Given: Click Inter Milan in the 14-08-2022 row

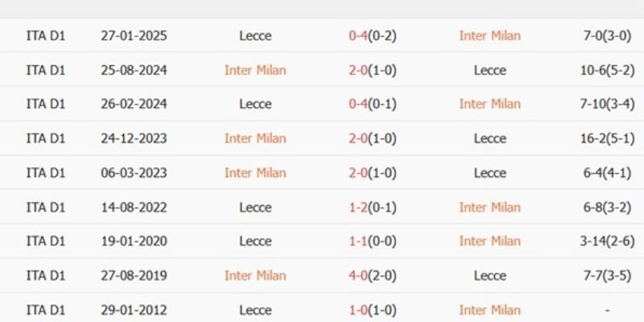Looking at the screenshot, I should click(x=489, y=207).
